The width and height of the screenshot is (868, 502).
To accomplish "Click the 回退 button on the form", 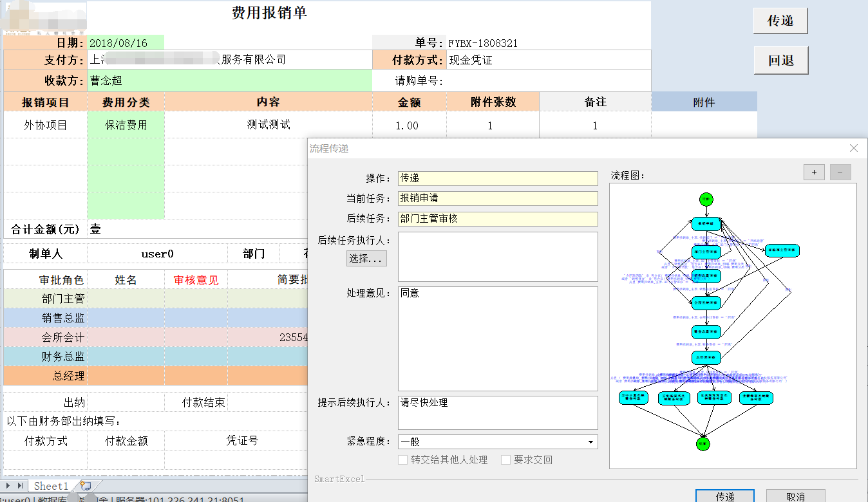I will [780, 60].
